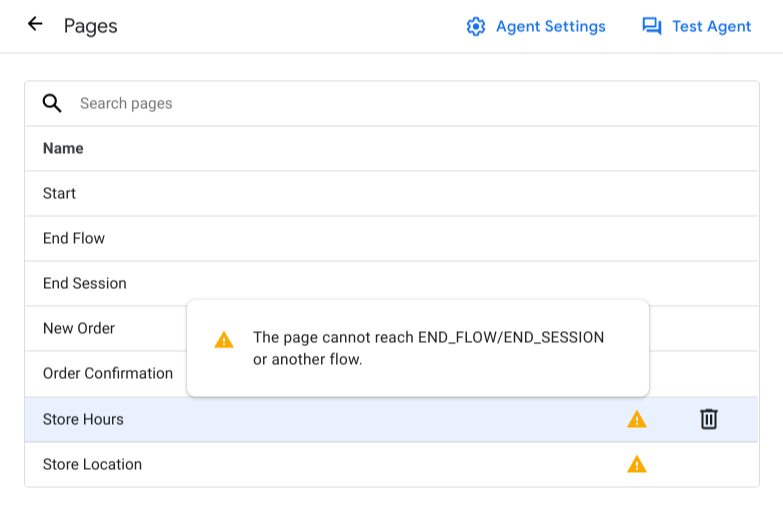
Task: Click the warning icon on Store Location row
Action: point(637,464)
